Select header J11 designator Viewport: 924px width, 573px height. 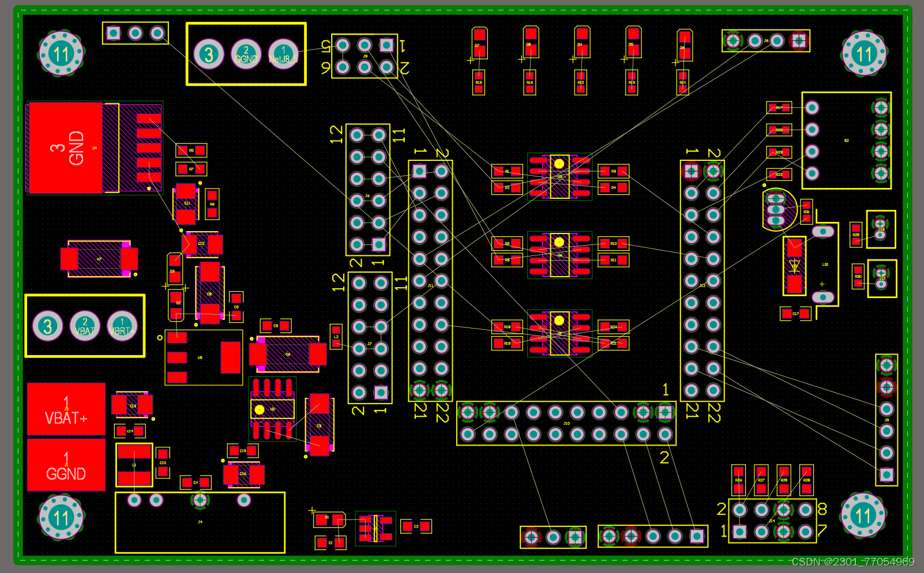click(430, 285)
